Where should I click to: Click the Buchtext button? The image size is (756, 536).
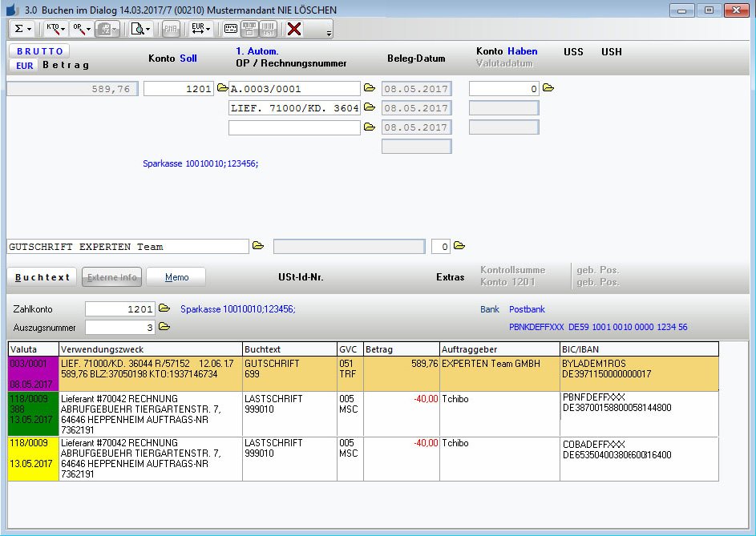click(42, 277)
